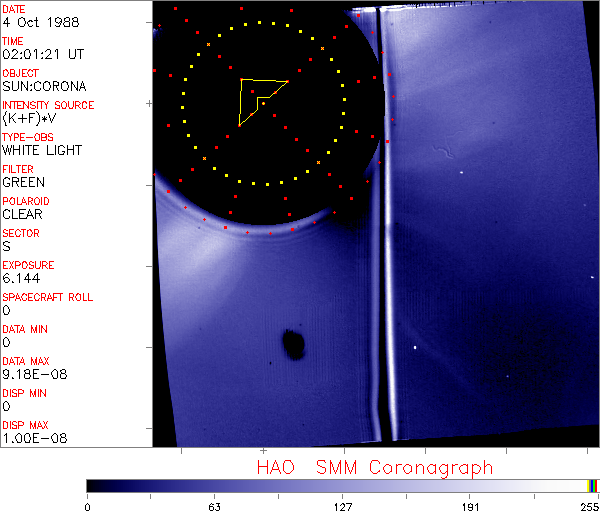Click the 'GREEN' filter value
The width and height of the screenshot is (600, 512).
[23, 182]
